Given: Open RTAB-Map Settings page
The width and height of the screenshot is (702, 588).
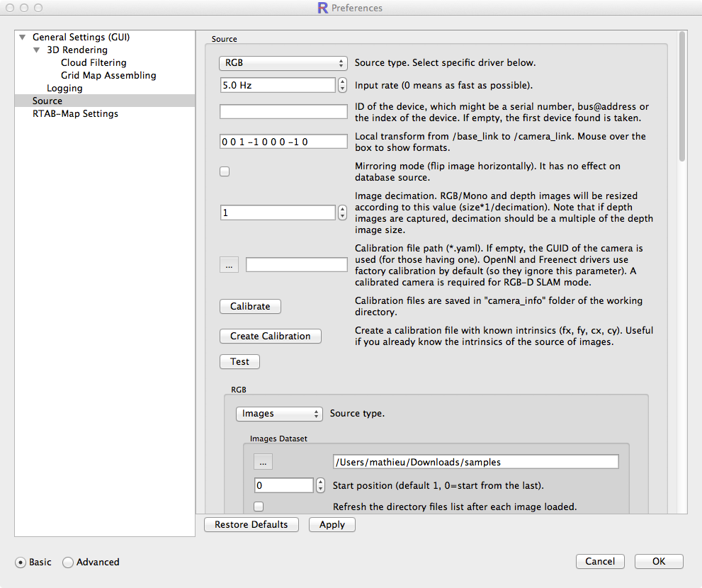Looking at the screenshot, I should click(75, 114).
